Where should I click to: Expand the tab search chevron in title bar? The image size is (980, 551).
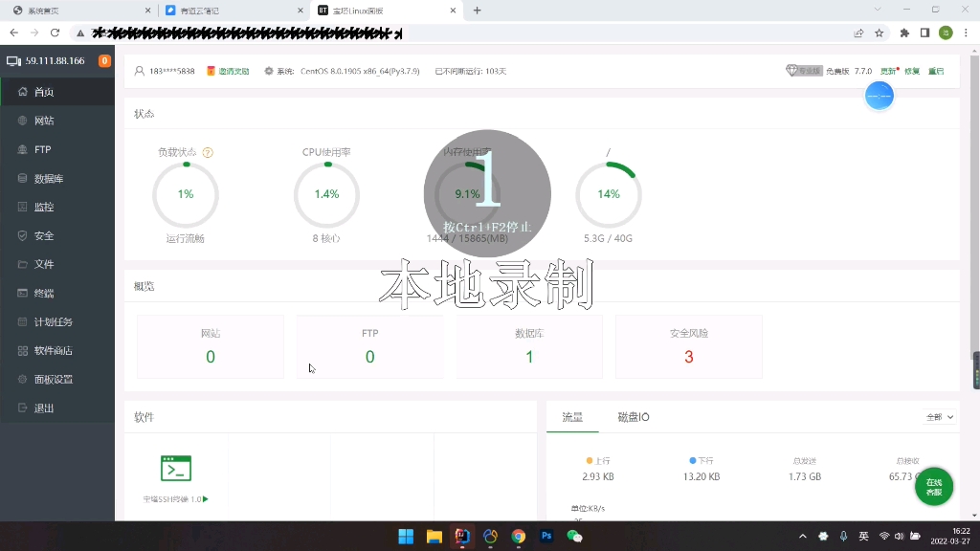pos(878,10)
